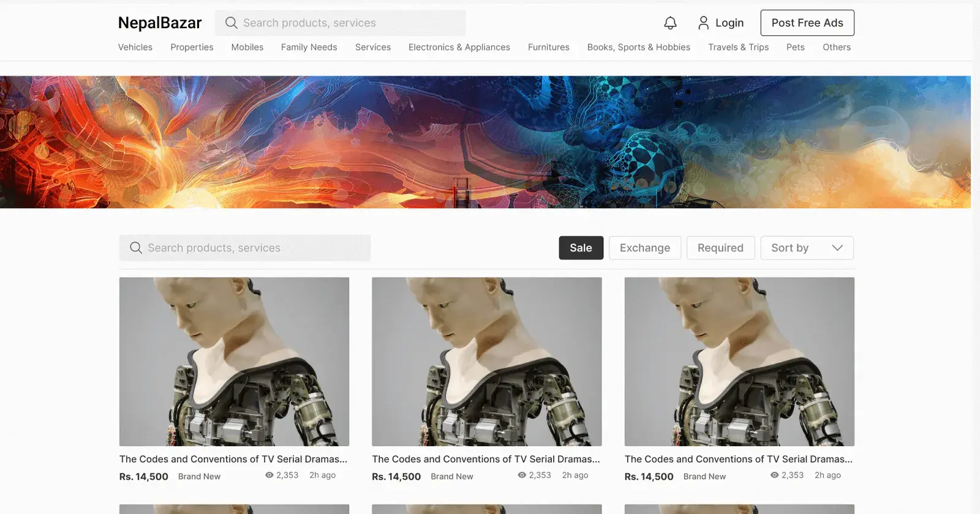Open the first listing's TV Serial Dramas title
Screen dimensions: 980x514
[233, 459]
